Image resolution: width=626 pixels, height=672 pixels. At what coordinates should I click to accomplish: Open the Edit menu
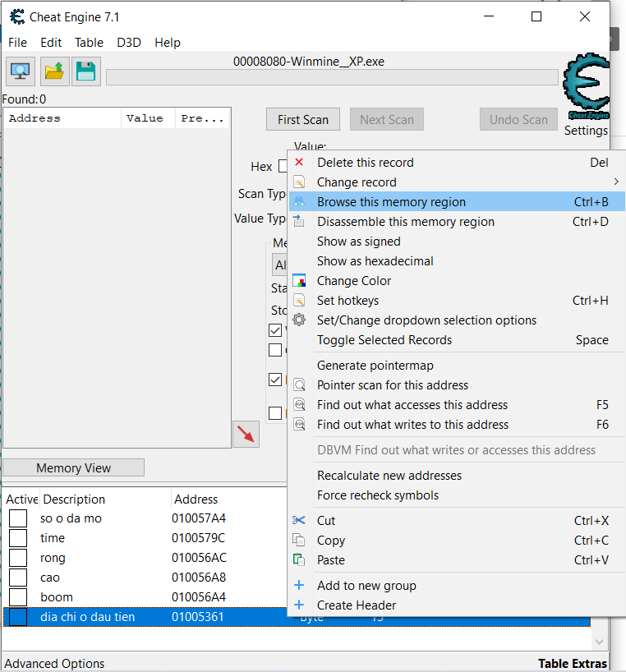tap(51, 43)
